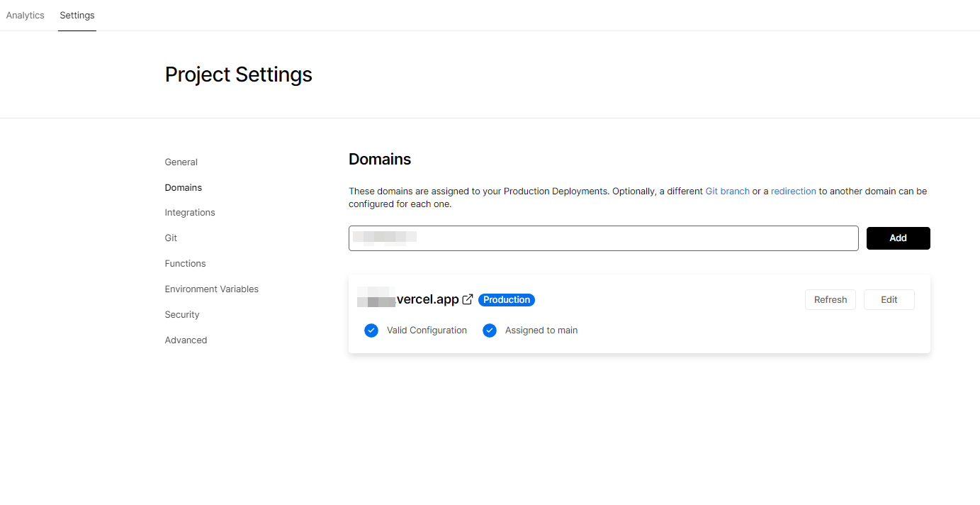980x505 pixels.
Task: Open Advanced settings in sidebar
Action: pyautogui.click(x=186, y=340)
